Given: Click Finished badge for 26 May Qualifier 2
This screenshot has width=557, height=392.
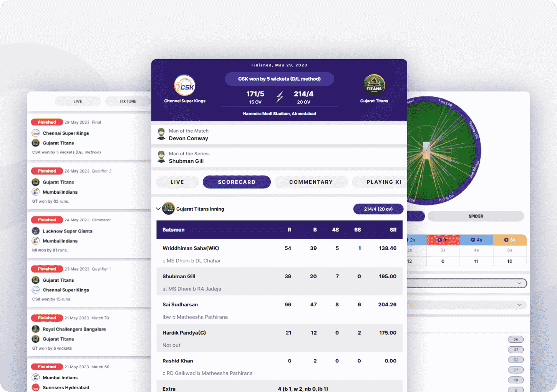Looking at the screenshot, I should (x=47, y=171).
